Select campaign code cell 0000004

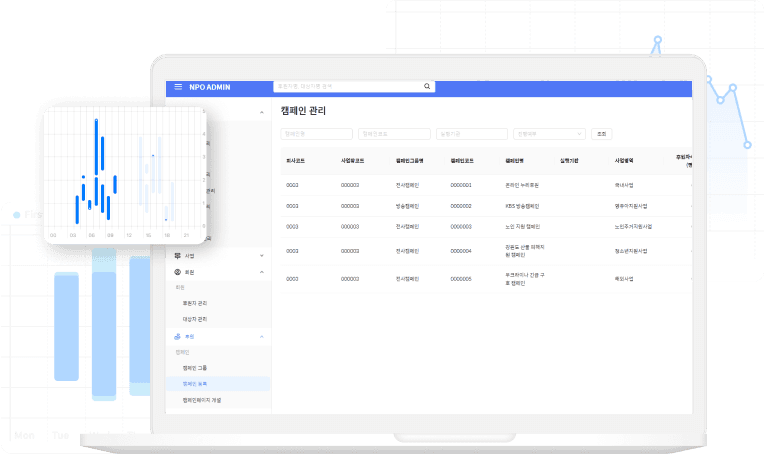point(461,251)
